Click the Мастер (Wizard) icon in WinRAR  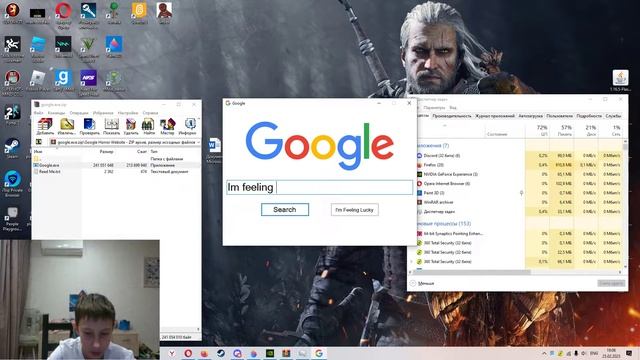(167, 126)
